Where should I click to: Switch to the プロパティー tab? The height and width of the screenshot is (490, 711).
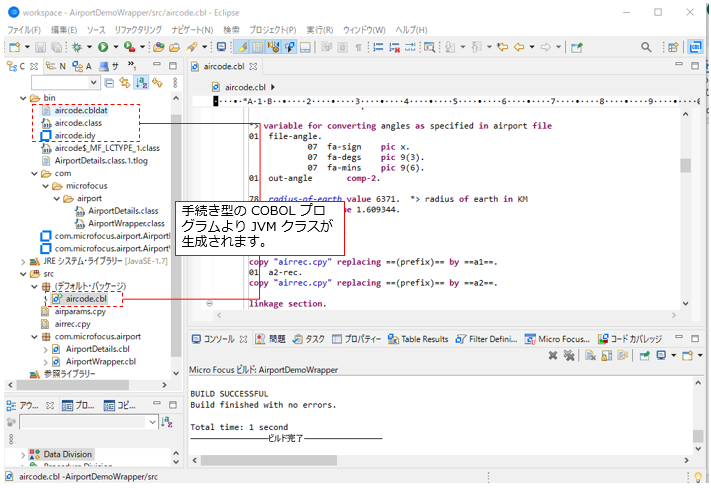click(356, 339)
